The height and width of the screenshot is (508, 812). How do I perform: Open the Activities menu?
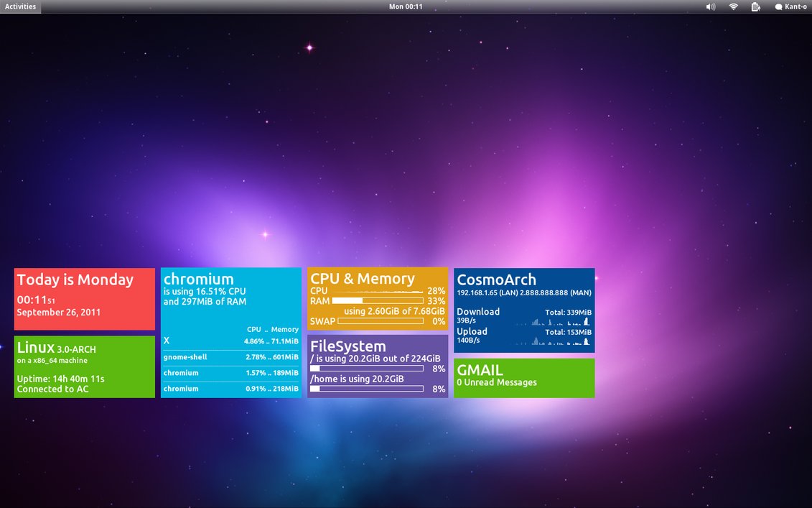tap(19, 6)
